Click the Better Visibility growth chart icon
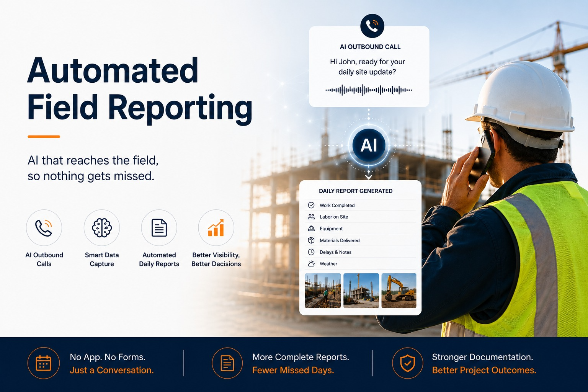This screenshot has height=392, width=588. pyautogui.click(x=216, y=227)
